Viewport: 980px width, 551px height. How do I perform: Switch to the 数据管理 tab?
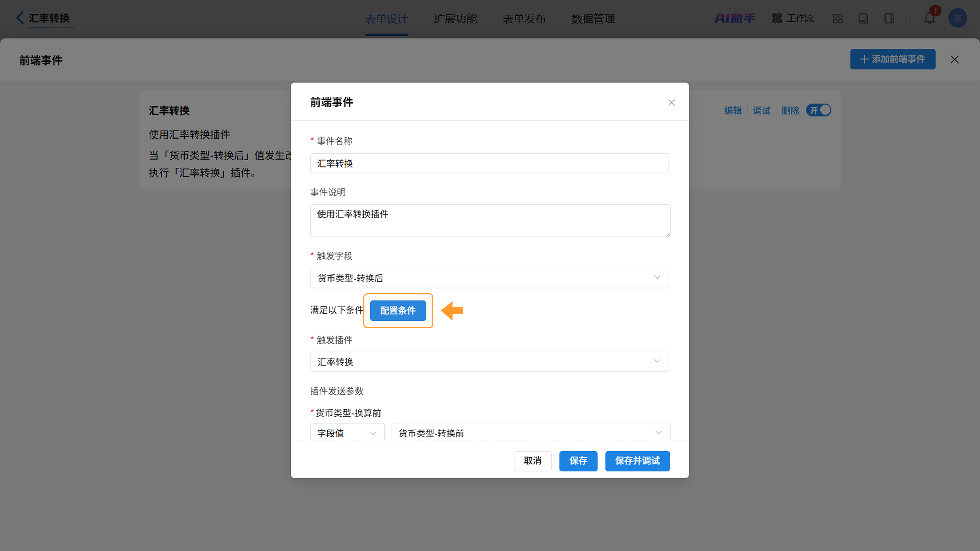(x=593, y=19)
